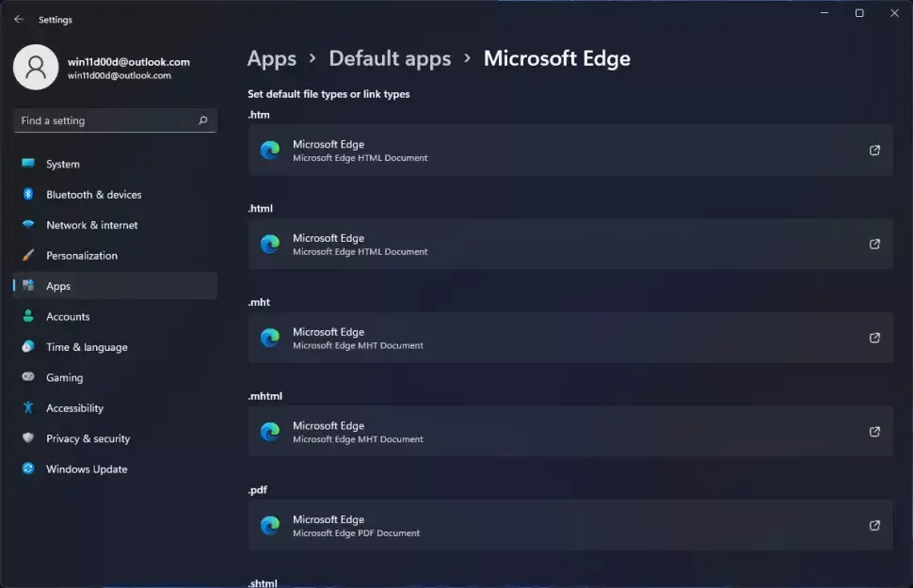913x588 pixels.
Task: Click the Find a setting search box
Action: [104, 120]
